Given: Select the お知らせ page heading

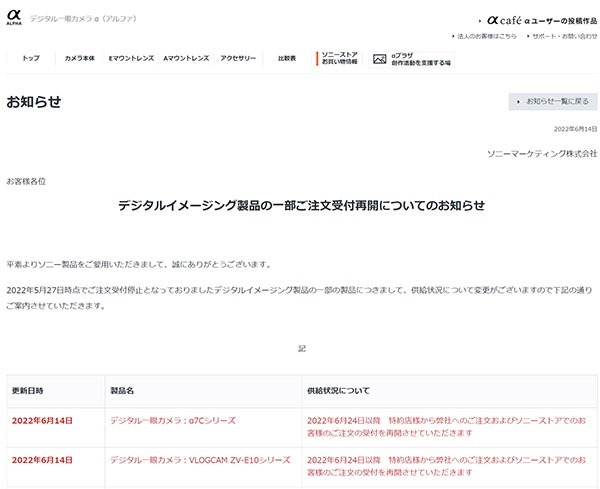Looking at the screenshot, I should [x=34, y=102].
